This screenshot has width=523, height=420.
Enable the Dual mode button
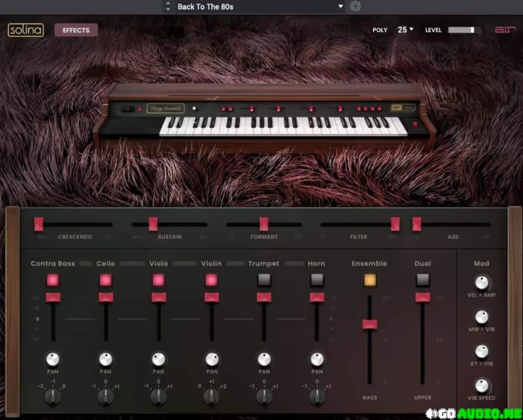(423, 280)
